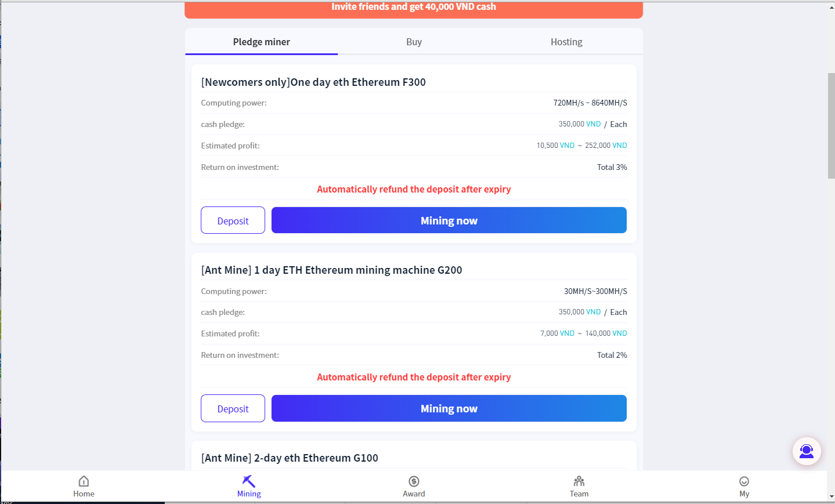The width and height of the screenshot is (835, 504).
Task: Click the Home icon in bottom navigation
Action: click(x=84, y=481)
